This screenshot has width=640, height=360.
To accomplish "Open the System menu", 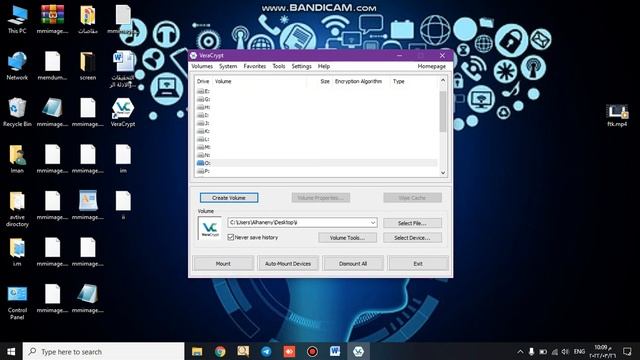I will 228,66.
